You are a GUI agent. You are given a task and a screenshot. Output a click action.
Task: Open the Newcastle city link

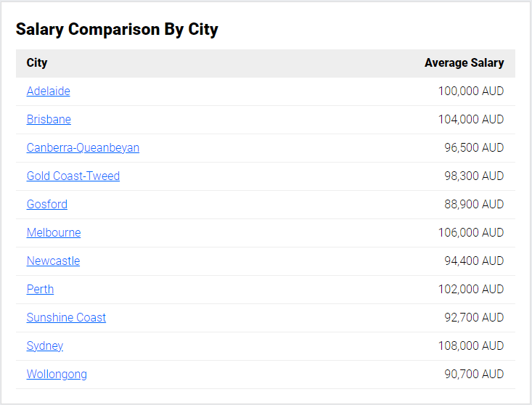(x=53, y=261)
